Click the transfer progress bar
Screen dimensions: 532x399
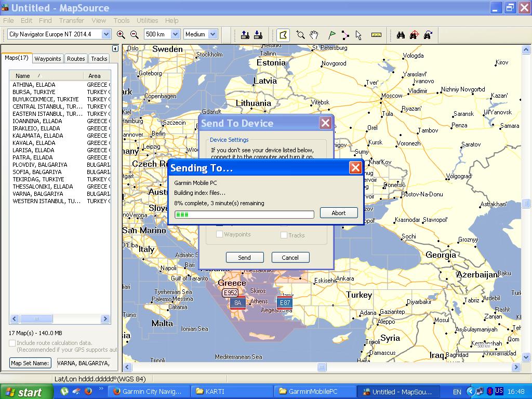point(244,214)
